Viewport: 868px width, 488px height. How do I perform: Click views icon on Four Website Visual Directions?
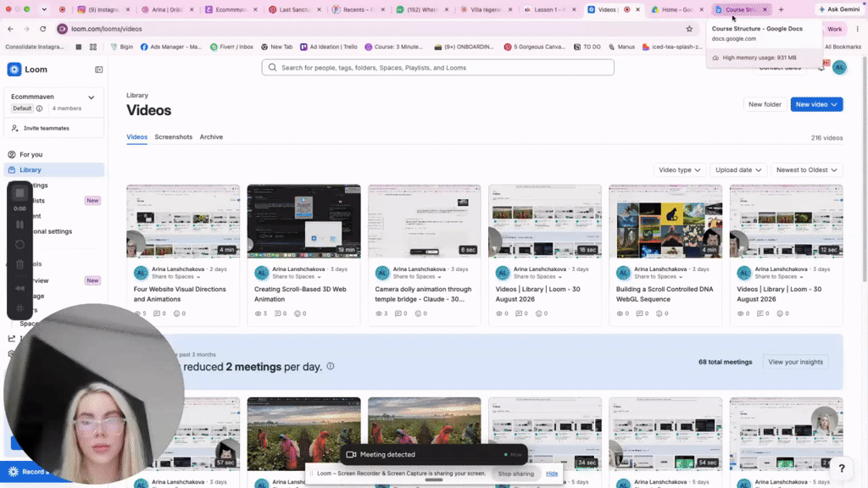click(138, 313)
